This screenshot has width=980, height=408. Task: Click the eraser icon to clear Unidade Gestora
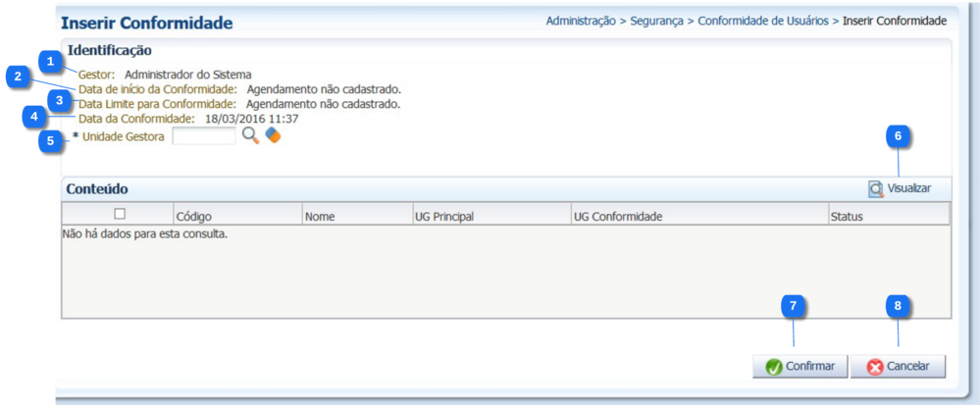[273, 136]
